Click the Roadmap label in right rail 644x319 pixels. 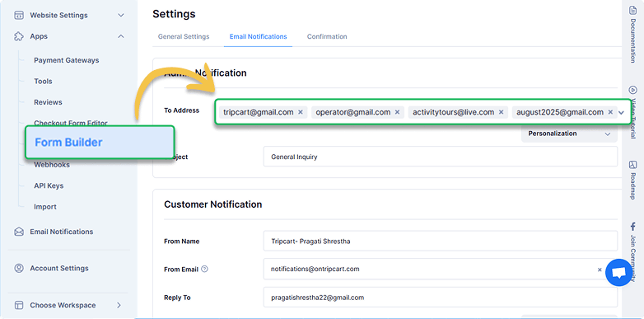[633, 186]
